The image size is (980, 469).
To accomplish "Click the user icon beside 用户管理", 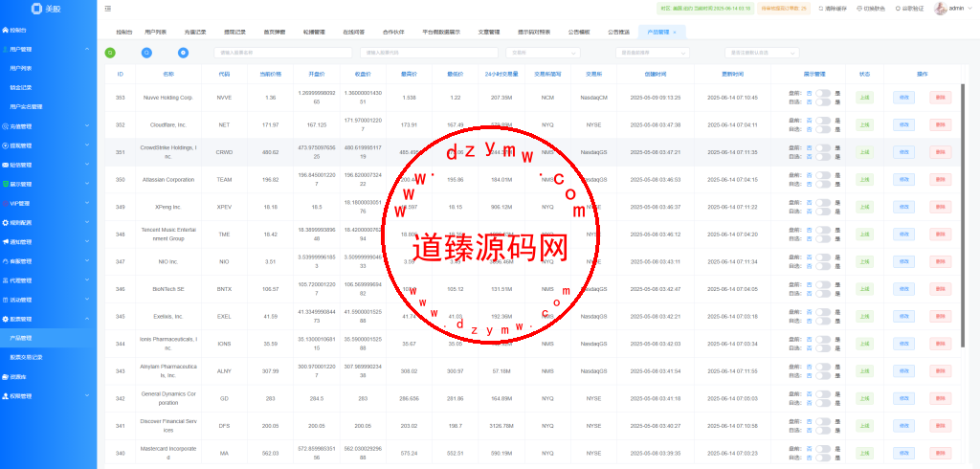I will pos(5,50).
